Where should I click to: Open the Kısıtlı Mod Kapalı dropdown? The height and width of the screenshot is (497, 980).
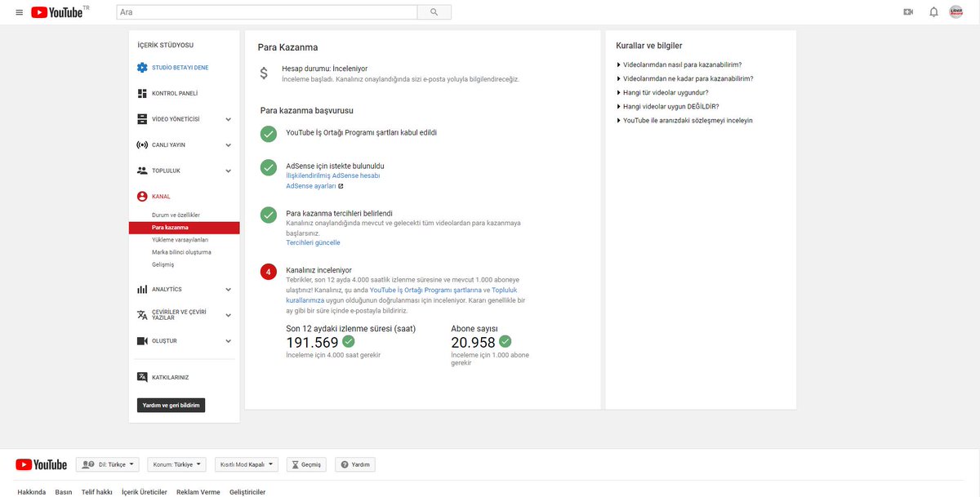point(247,464)
